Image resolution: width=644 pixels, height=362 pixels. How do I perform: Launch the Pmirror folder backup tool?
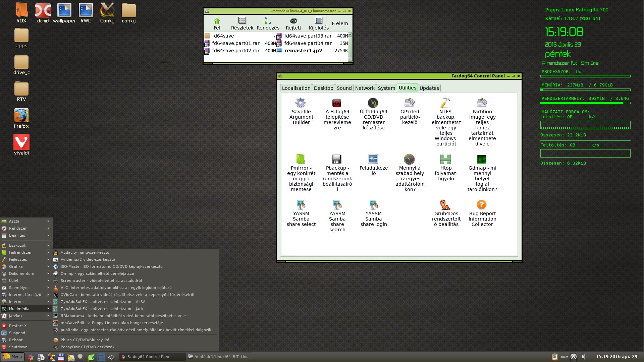click(x=301, y=173)
